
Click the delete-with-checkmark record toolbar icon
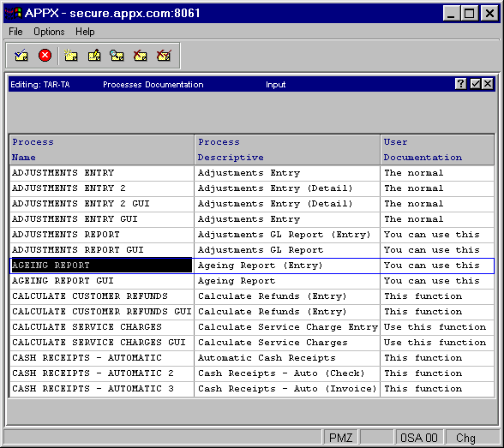click(164, 56)
